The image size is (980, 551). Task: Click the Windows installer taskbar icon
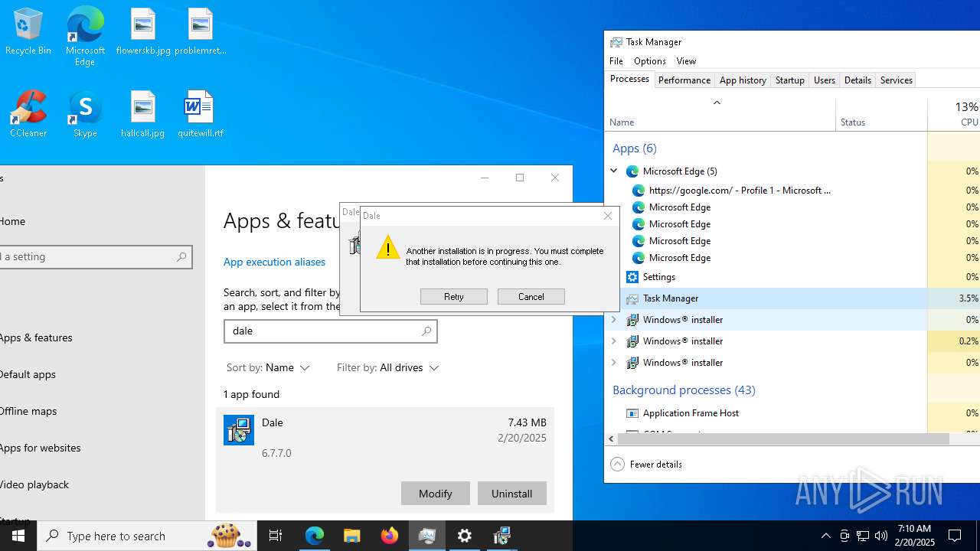[502, 536]
